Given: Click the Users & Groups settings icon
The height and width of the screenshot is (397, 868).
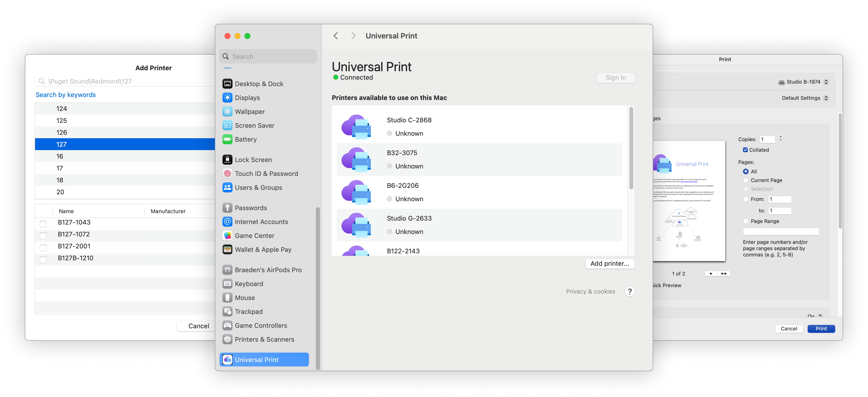Looking at the screenshot, I should pyautogui.click(x=227, y=187).
